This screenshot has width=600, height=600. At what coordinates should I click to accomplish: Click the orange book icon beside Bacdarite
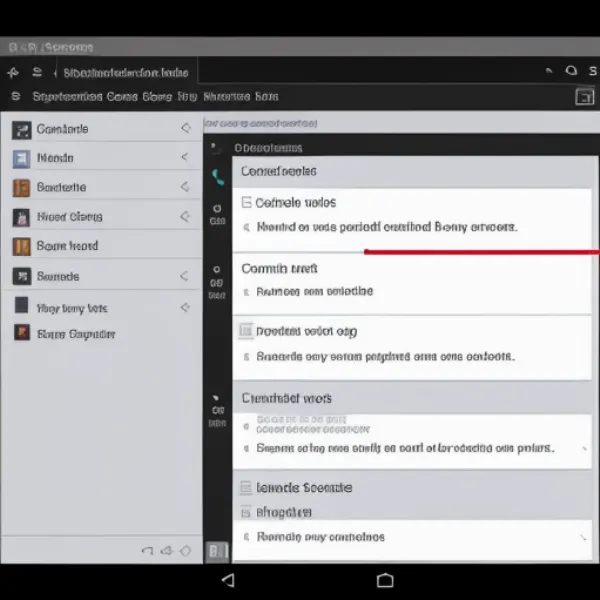pyautogui.click(x=21, y=187)
